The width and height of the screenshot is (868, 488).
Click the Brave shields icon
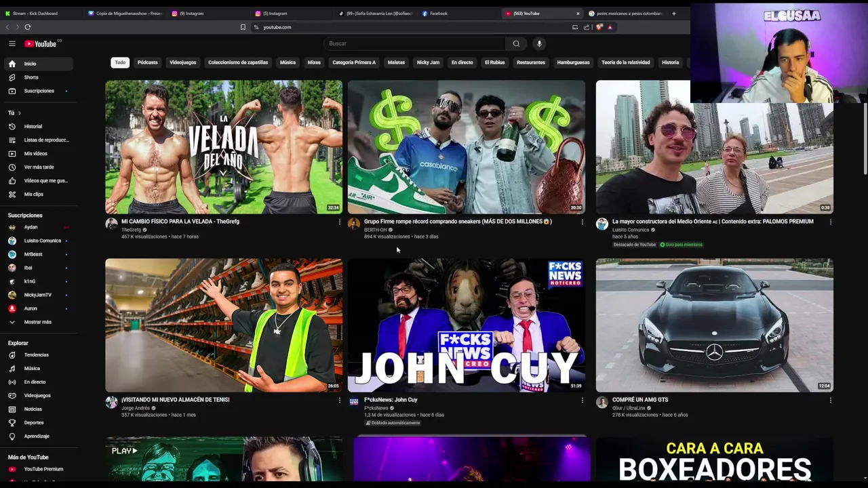pos(599,27)
